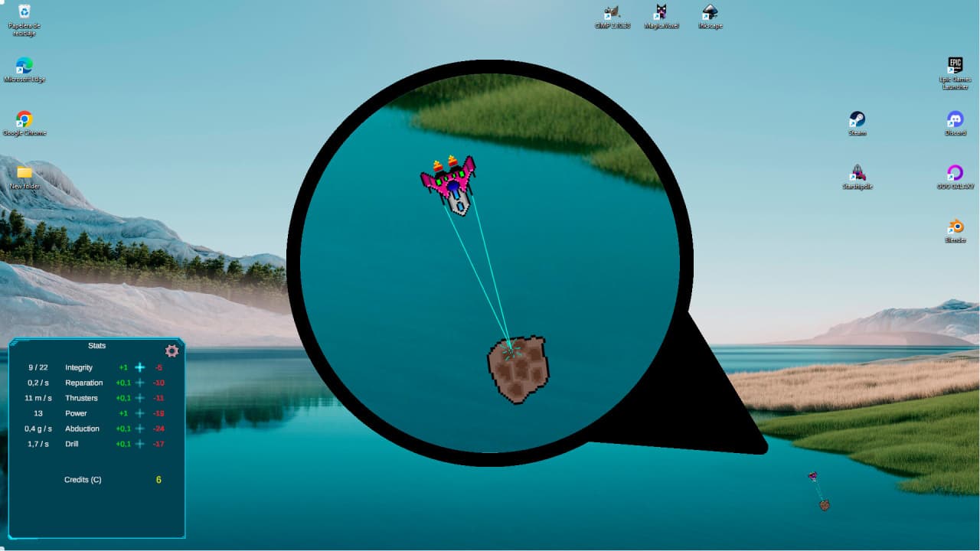
Task: Select the Blender desktop icon
Action: pos(955,227)
